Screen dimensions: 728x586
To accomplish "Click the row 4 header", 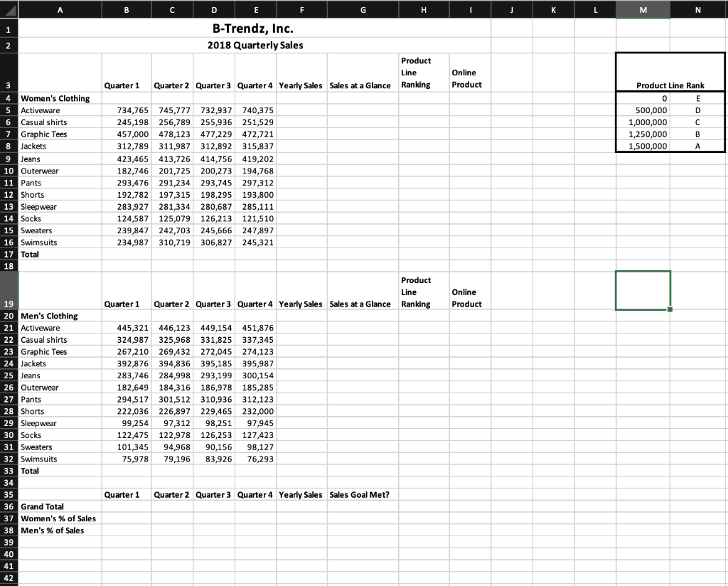I will [8, 98].
